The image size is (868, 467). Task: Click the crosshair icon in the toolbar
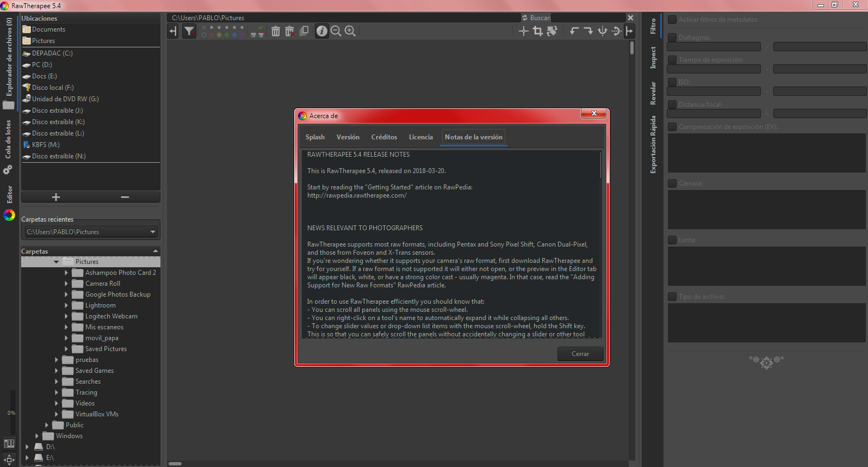tap(524, 31)
